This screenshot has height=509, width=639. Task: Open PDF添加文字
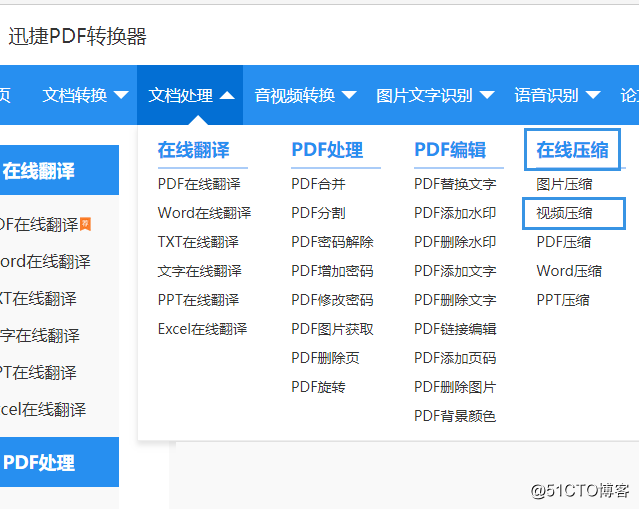455,271
